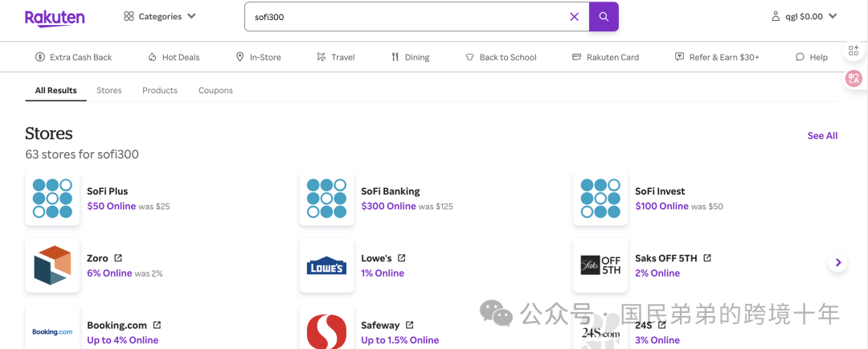Screen dimensions: 868x349
Task: Open Back to School deals
Action: [508, 57]
